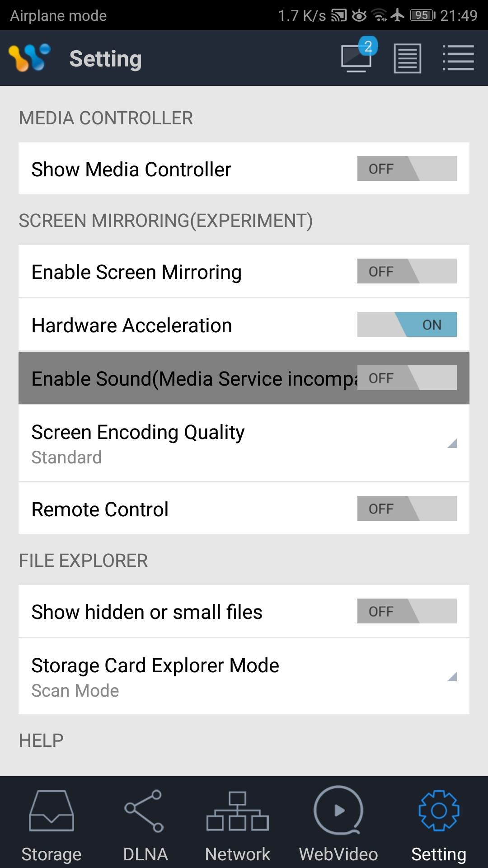
Task: Expand Screen Encoding Quality dropdown arrow
Action: 452,443
